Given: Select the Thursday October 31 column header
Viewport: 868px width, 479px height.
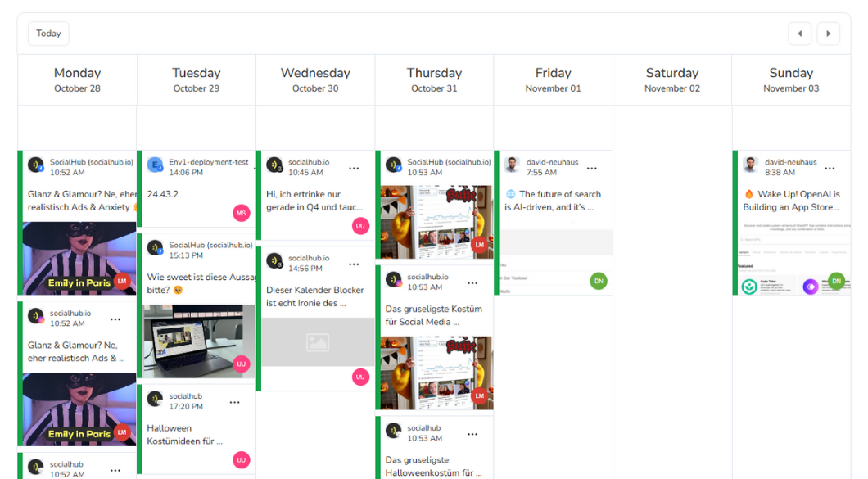Looking at the screenshot, I should click(x=434, y=79).
